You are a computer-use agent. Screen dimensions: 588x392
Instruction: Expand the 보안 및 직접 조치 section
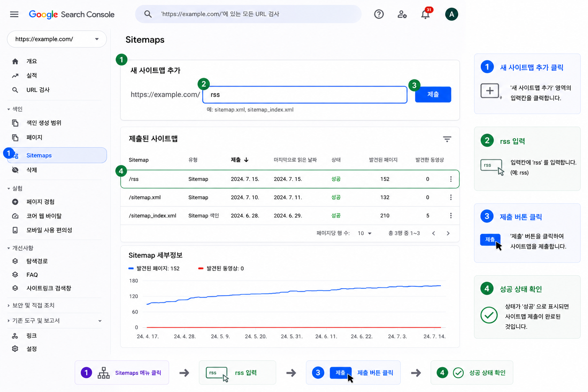[31, 305]
